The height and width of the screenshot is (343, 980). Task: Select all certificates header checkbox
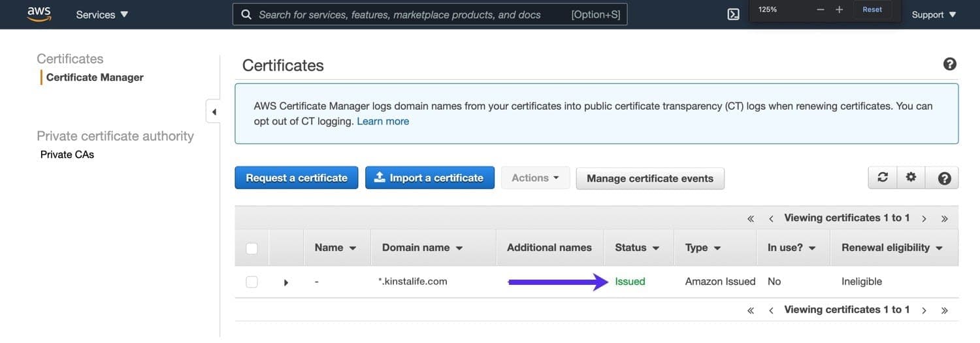252,248
